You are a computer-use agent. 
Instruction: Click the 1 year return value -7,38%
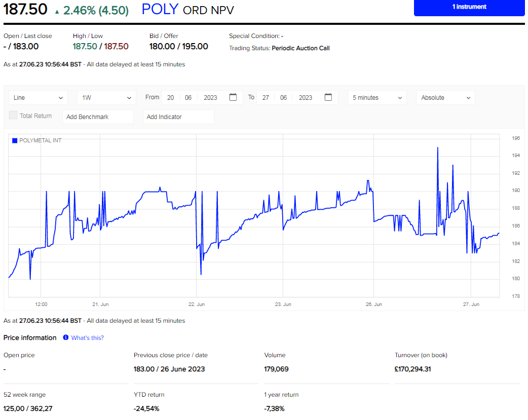275,408
